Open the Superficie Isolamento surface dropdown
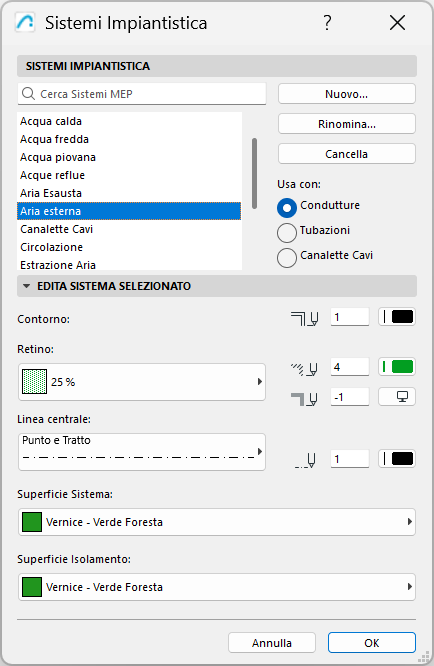 tap(217, 587)
